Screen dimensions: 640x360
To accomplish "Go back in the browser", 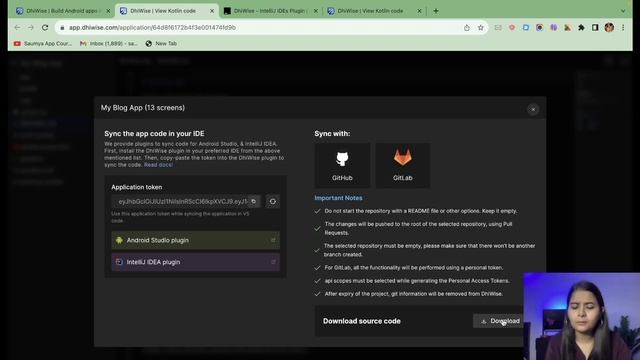I will tap(17, 27).
